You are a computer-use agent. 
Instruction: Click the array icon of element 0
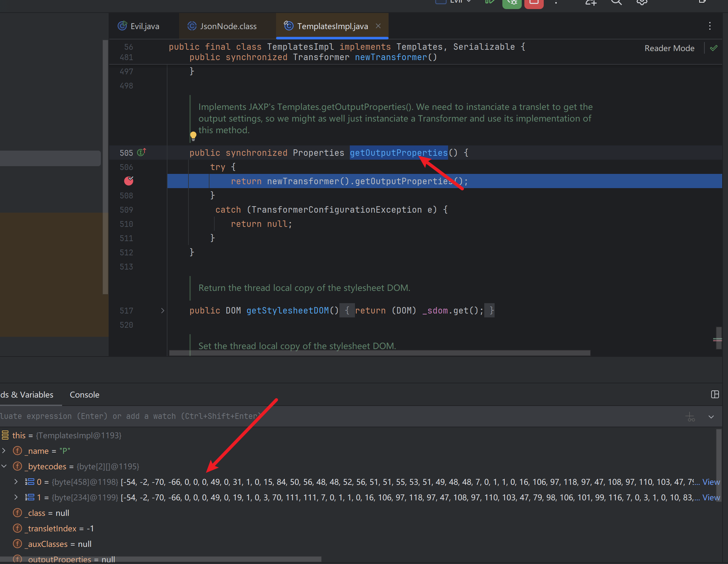coord(30,482)
